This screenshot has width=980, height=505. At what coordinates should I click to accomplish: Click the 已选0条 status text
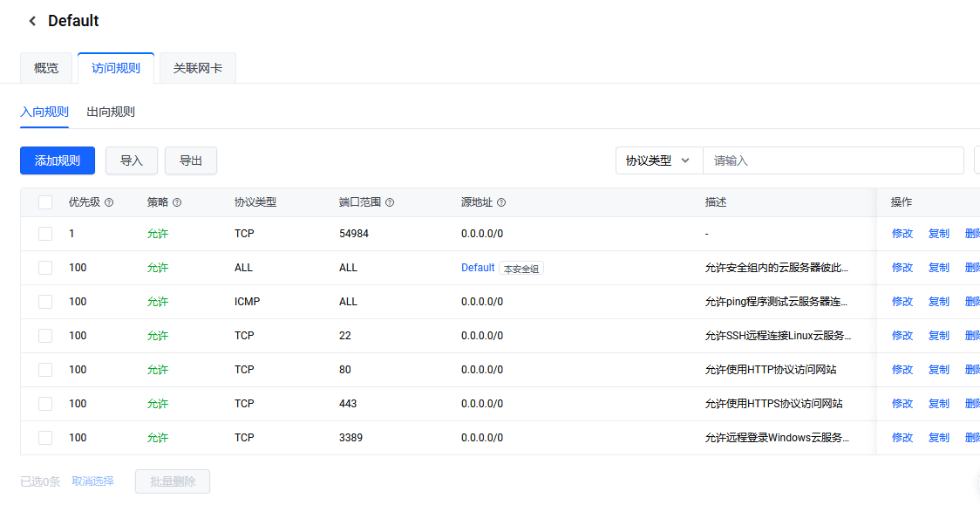(x=40, y=481)
